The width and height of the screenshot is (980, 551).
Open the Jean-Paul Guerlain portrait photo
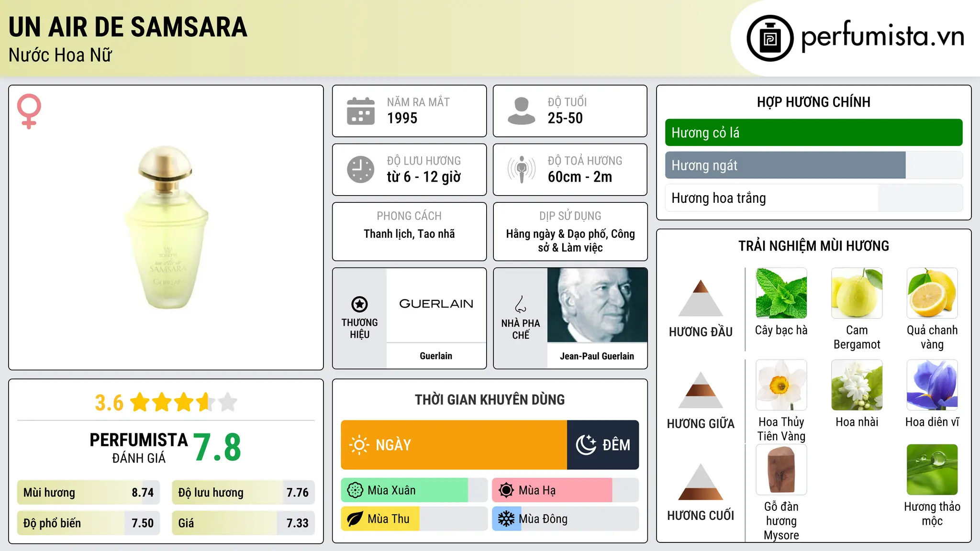(x=597, y=305)
